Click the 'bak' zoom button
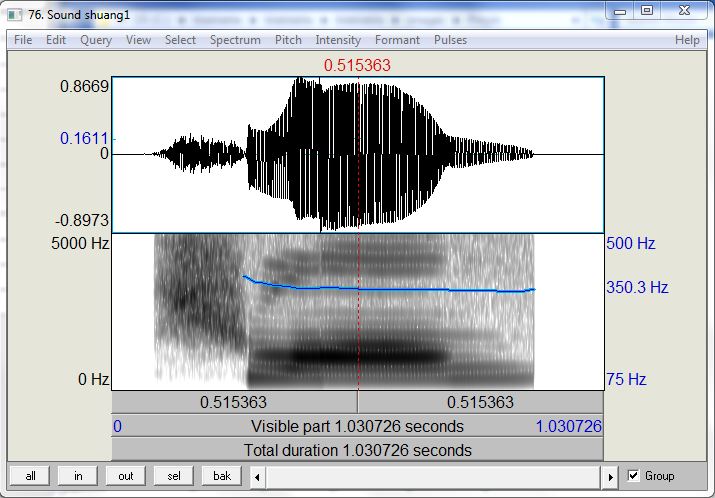The height and width of the screenshot is (498, 715). (x=222, y=476)
